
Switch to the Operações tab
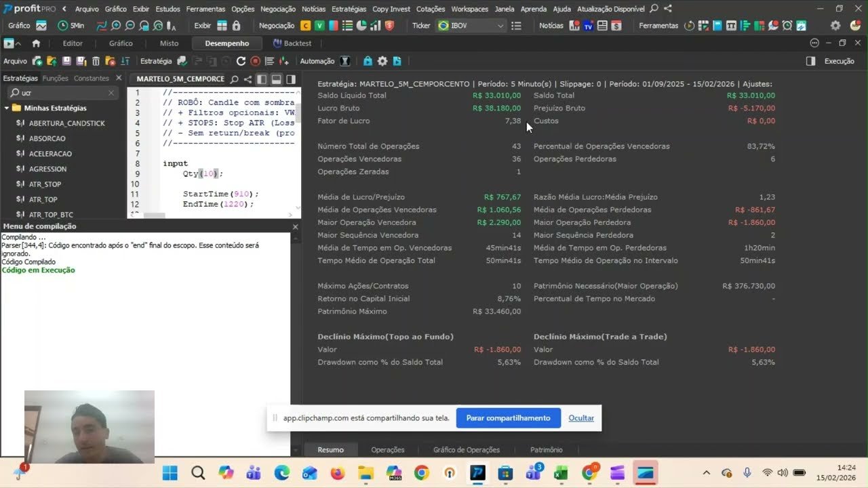(387, 449)
